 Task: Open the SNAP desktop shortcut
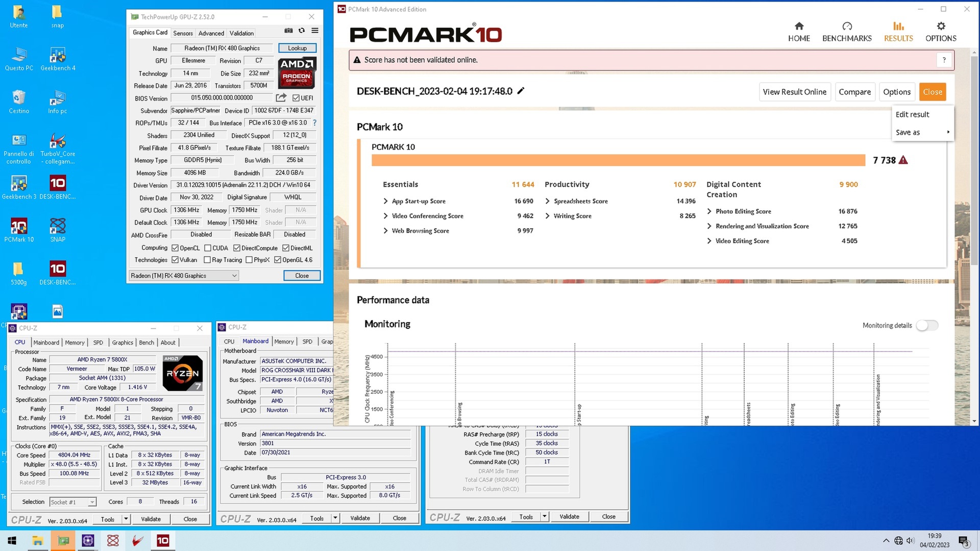(x=58, y=230)
